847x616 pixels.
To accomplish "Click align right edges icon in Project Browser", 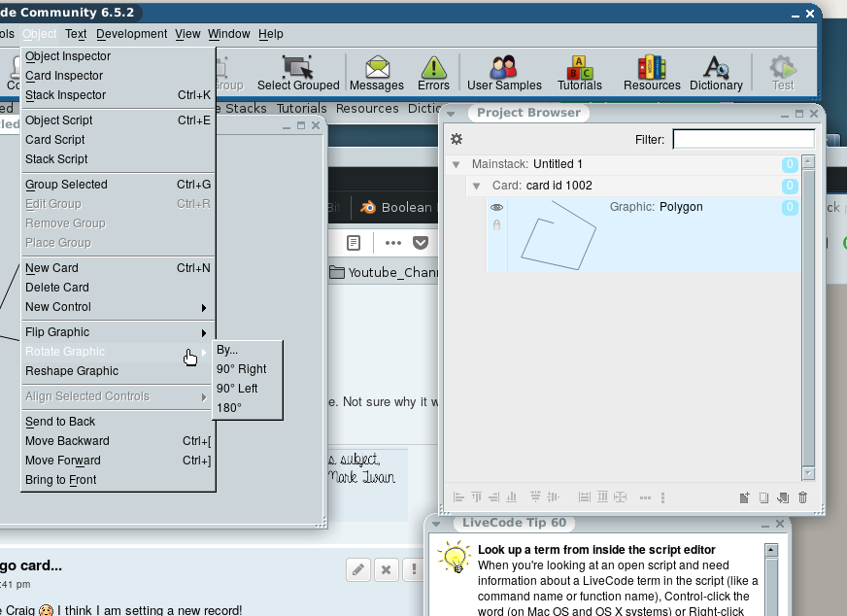I will click(493, 497).
